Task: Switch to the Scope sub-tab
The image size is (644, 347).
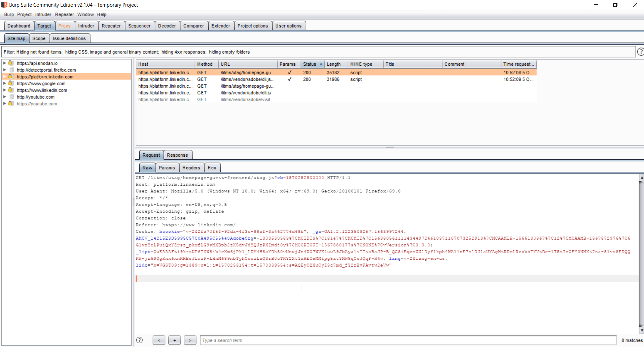Action: (39, 38)
